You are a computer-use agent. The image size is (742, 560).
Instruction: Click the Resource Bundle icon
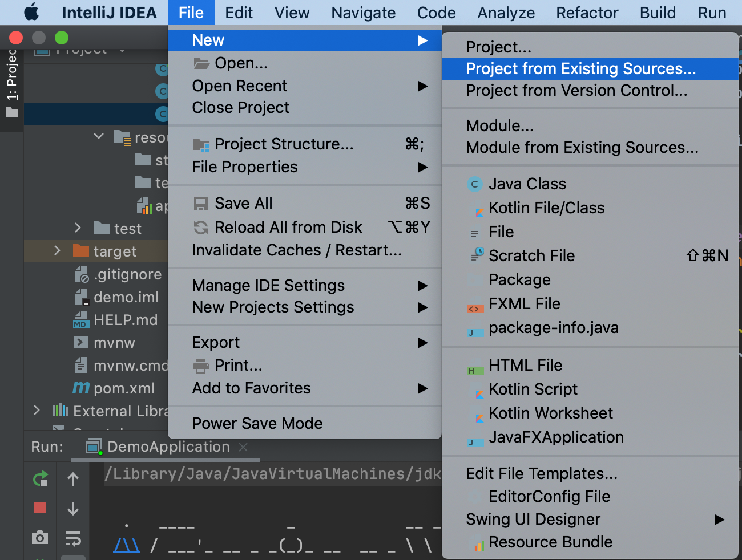(x=478, y=545)
